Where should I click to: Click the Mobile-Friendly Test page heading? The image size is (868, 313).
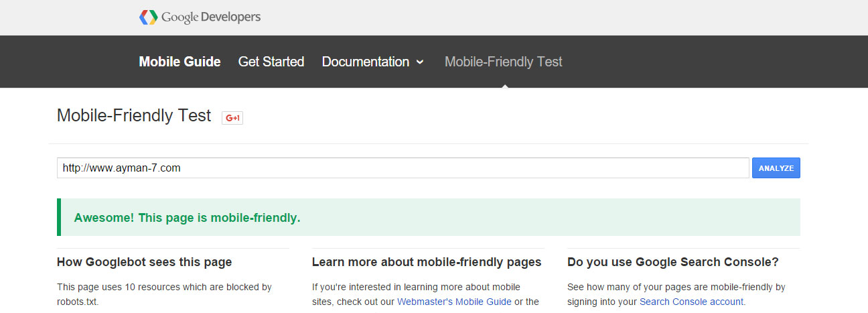134,115
